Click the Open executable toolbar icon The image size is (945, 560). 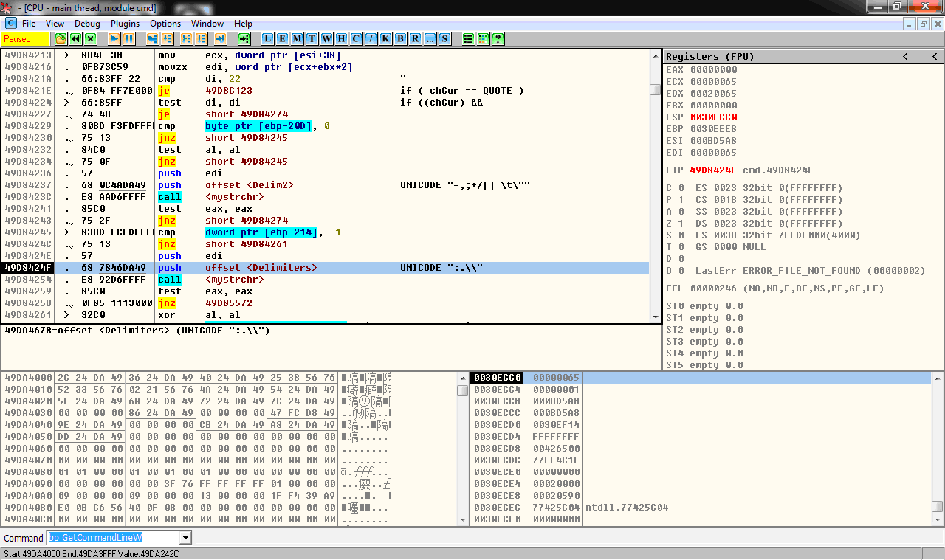pyautogui.click(x=61, y=38)
